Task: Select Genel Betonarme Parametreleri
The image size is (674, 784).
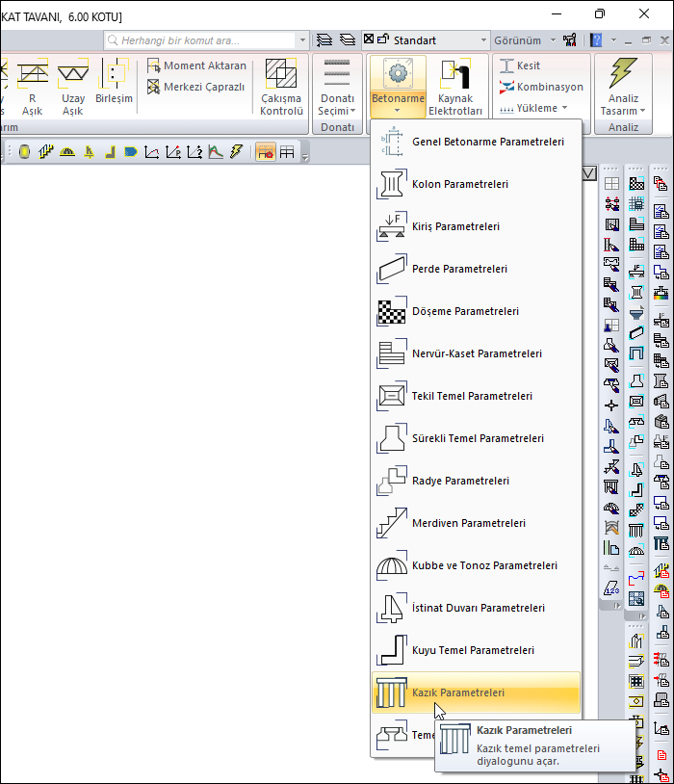Action: 476,142
